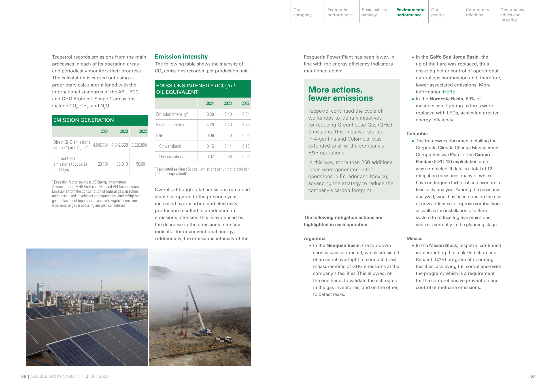Click the GLOBAL SUSTAINABILITY REPORT 2024 footer

click(69, 376)
